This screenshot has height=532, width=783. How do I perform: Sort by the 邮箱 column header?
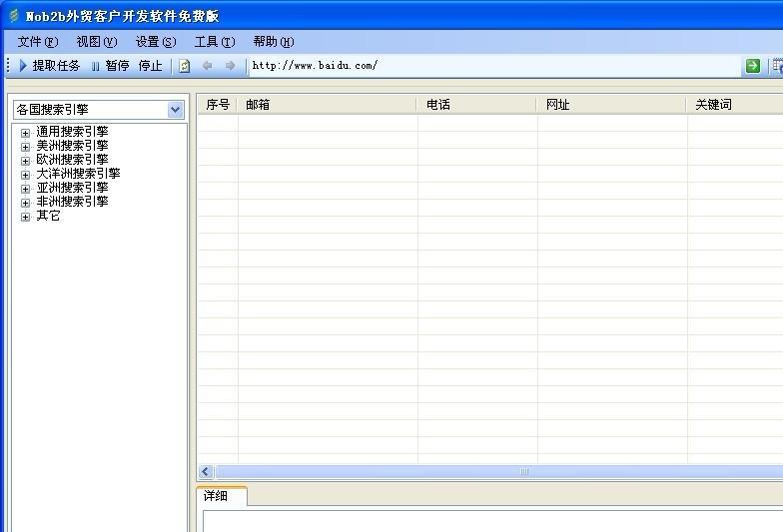[x=328, y=104]
